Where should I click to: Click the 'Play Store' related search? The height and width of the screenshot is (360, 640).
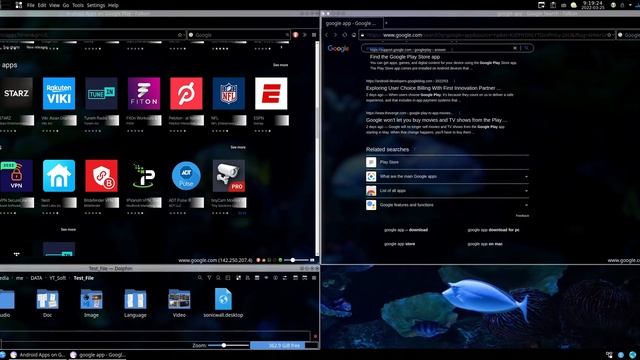[x=389, y=162]
